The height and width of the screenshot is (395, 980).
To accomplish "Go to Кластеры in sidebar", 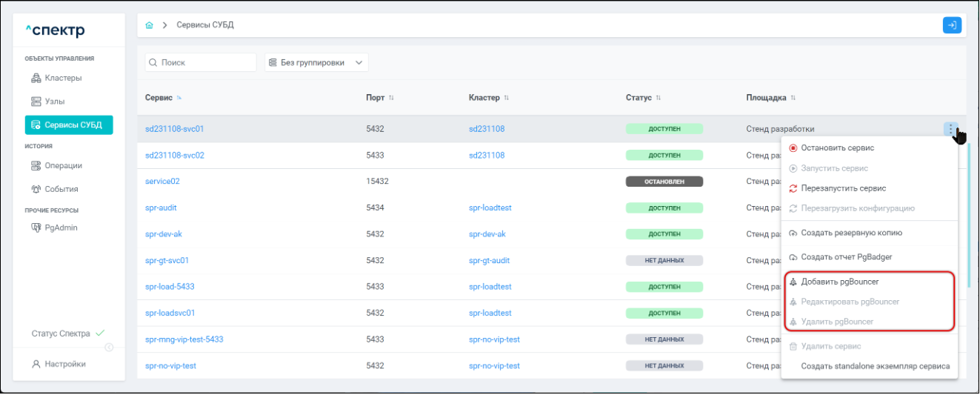I will pyautogui.click(x=63, y=78).
